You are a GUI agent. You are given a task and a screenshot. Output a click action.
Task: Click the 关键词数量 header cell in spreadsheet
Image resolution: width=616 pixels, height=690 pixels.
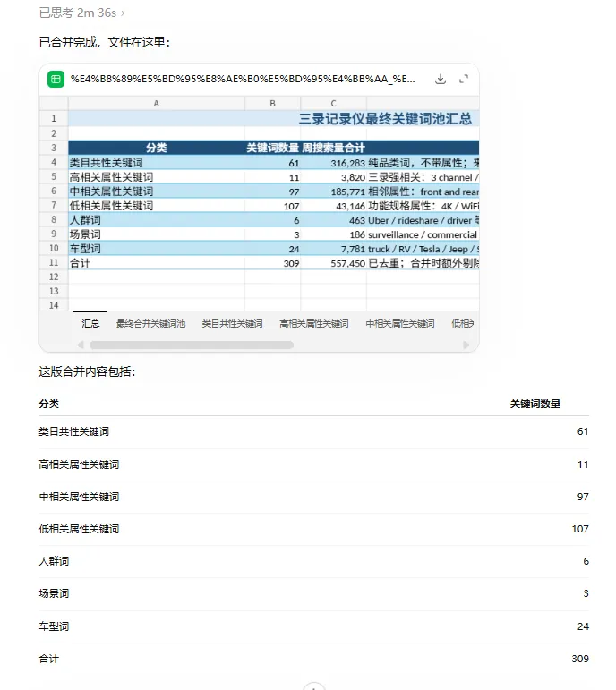272,148
